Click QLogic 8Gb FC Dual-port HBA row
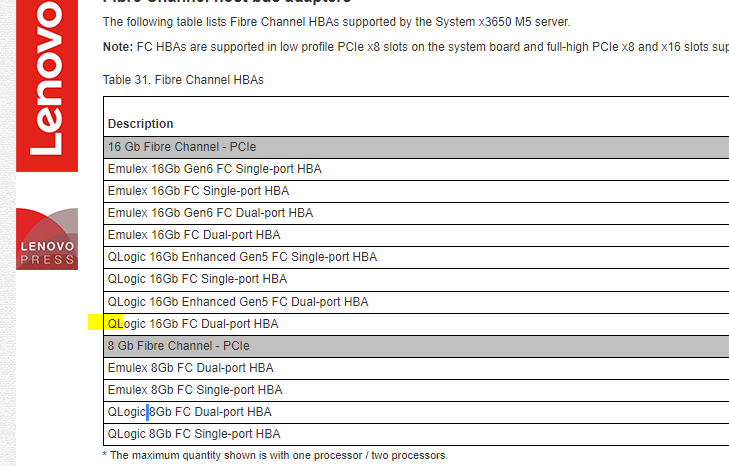The width and height of the screenshot is (729, 466). [189, 412]
